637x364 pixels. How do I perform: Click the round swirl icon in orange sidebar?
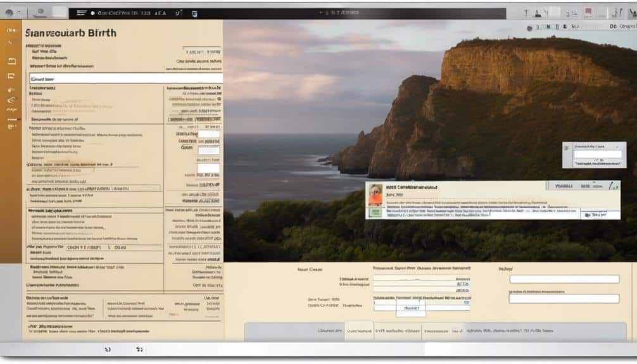pyautogui.click(x=11, y=99)
